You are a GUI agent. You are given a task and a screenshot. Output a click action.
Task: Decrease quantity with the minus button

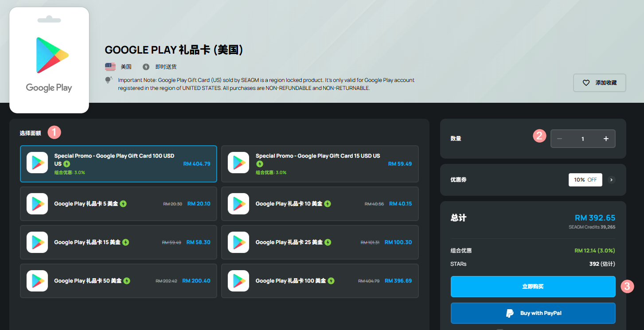tap(560, 139)
